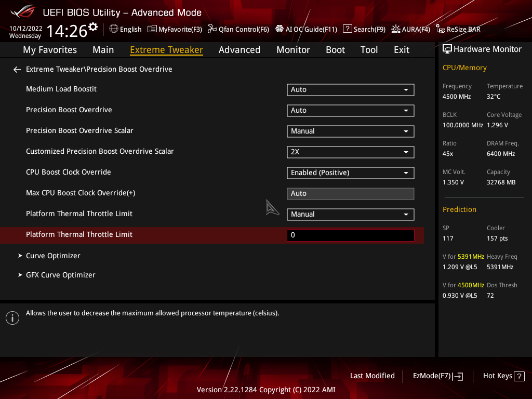532x399 pixels.
Task: Open Qfan Control(F6)
Action: point(238,29)
